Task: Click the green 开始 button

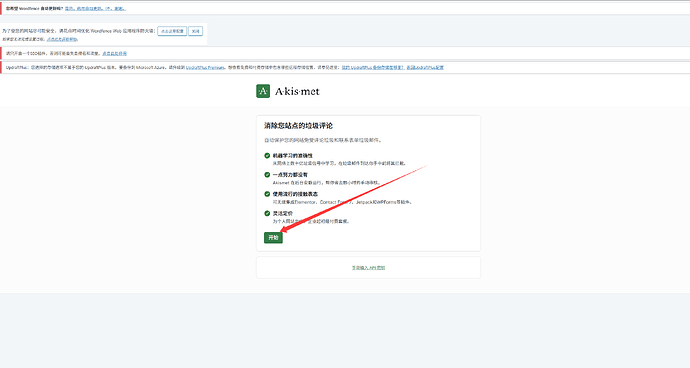Action: coord(273,237)
